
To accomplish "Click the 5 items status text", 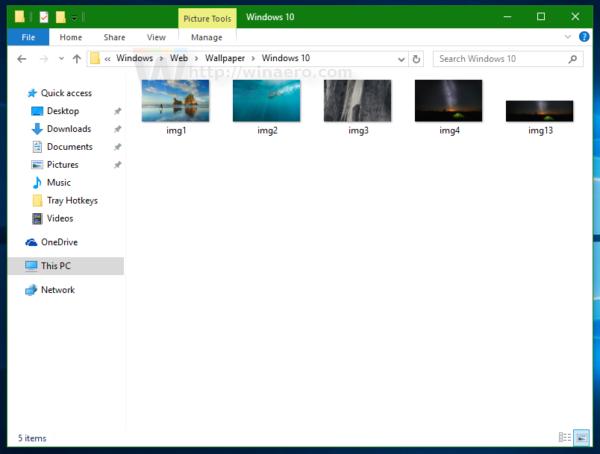I will click(x=32, y=438).
